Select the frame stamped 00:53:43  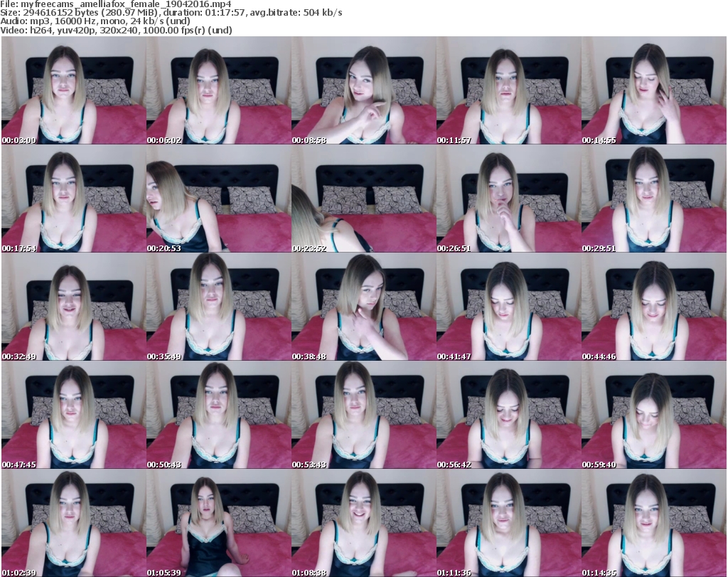(x=363, y=415)
